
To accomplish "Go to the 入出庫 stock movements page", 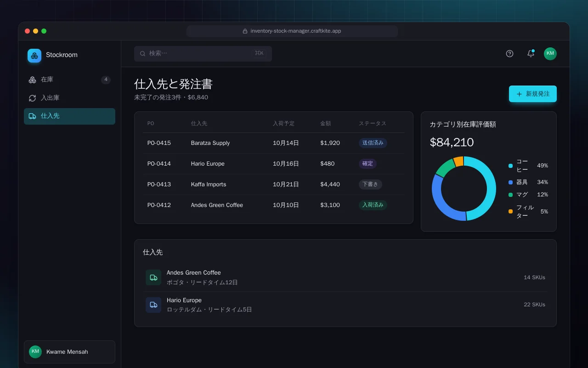I will [x=69, y=98].
